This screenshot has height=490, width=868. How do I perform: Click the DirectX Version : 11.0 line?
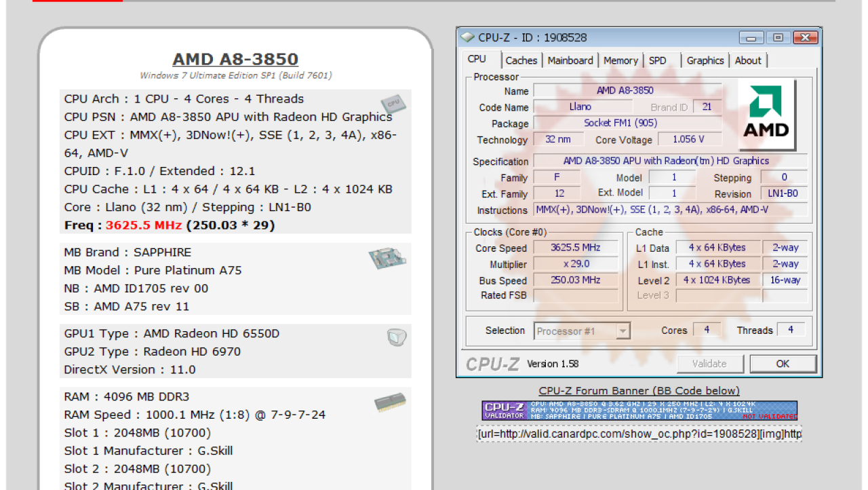pos(130,370)
